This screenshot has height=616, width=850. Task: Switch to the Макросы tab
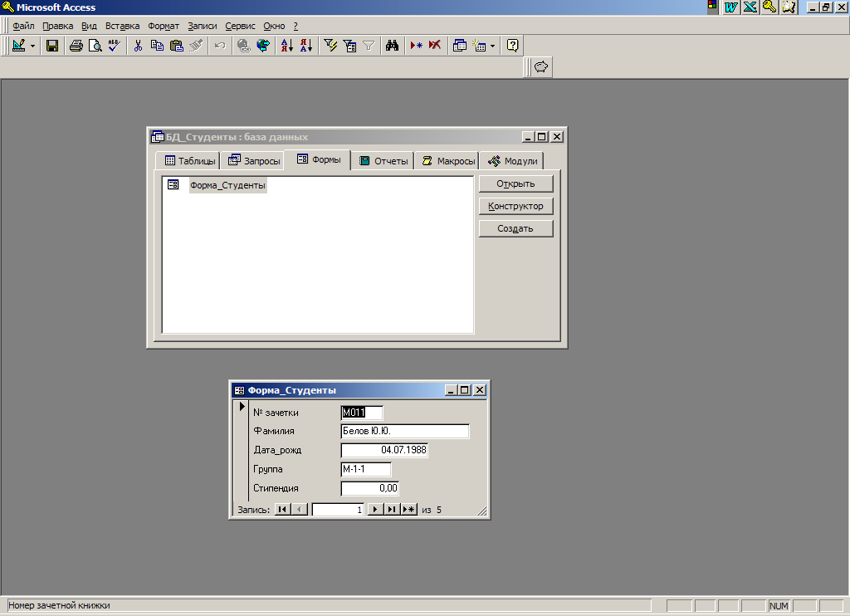tap(447, 161)
